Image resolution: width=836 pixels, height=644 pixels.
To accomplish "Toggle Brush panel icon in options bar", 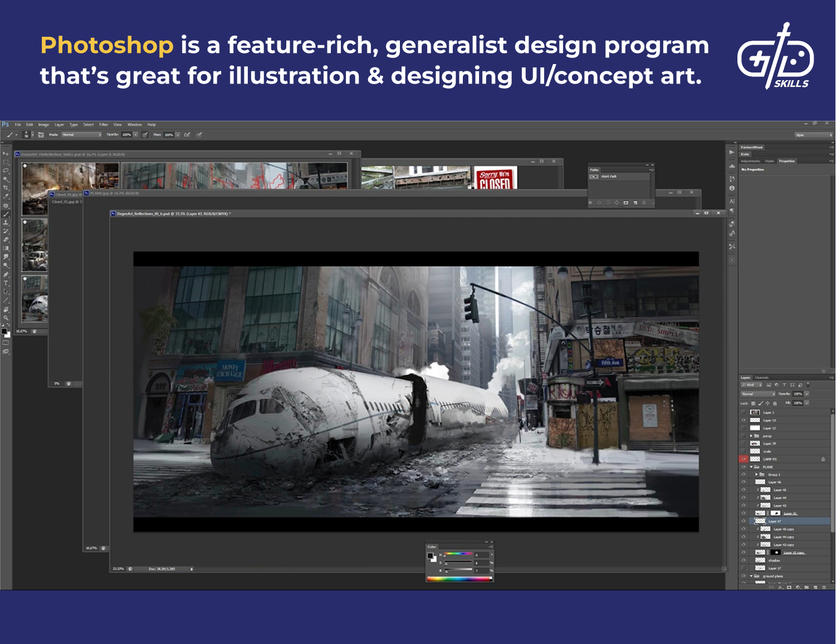I will (41, 135).
